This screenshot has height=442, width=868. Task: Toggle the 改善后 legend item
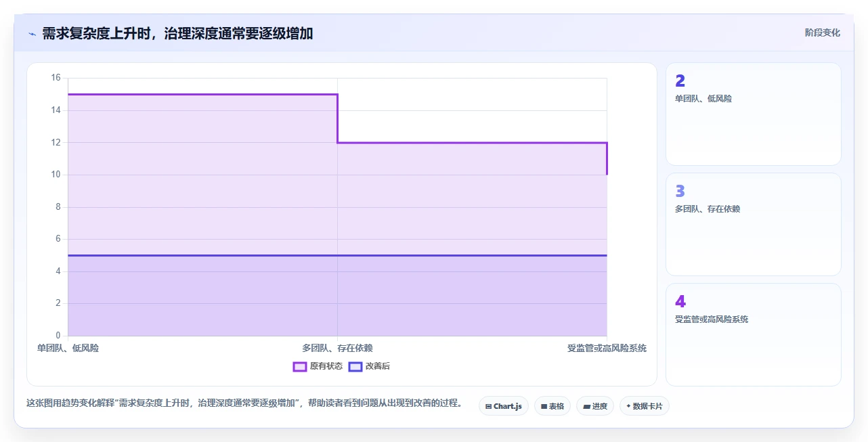tap(369, 366)
